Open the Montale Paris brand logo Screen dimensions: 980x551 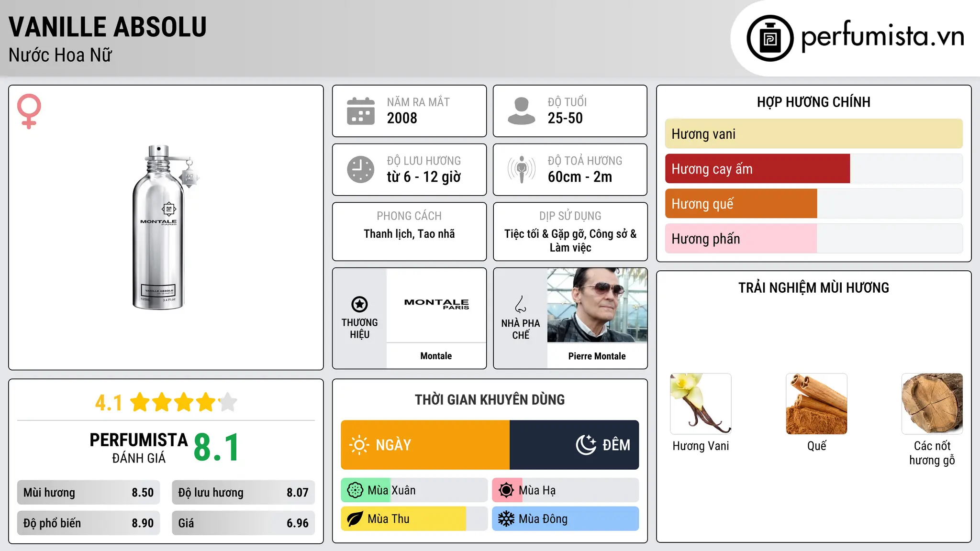(436, 304)
